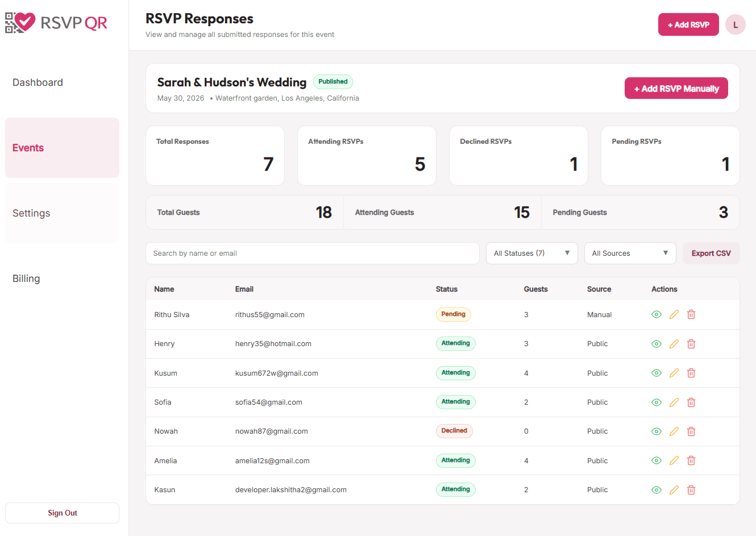Toggle Nowah's Declined status badge
Image resolution: width=756 pixels, height=536 pixels.
point(454,431)
